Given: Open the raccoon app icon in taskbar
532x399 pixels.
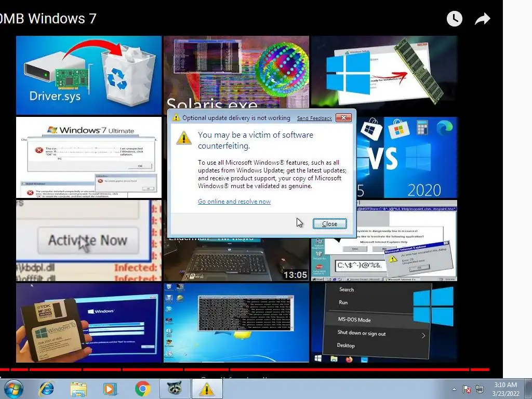Looking at the screenshot, I should pos(175,389).
